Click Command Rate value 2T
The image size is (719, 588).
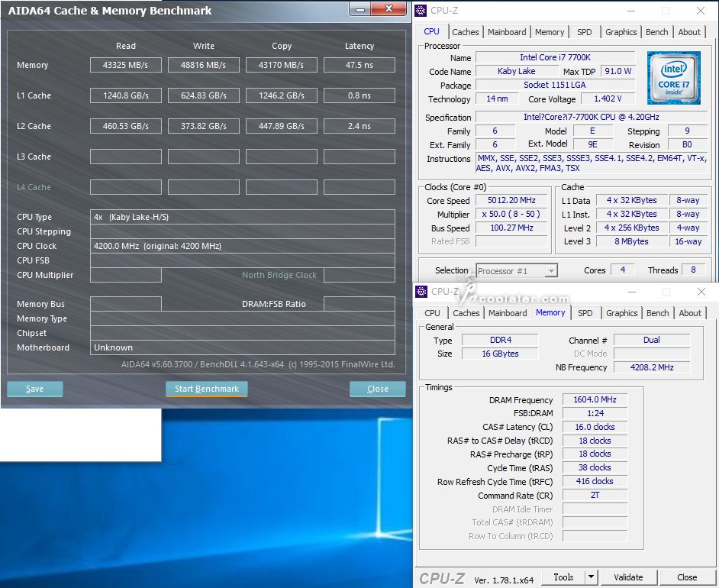tap(595, 495)
